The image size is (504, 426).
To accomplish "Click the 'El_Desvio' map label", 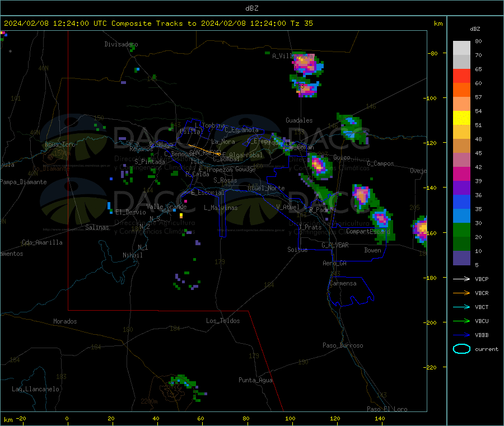I will [130, 212].
